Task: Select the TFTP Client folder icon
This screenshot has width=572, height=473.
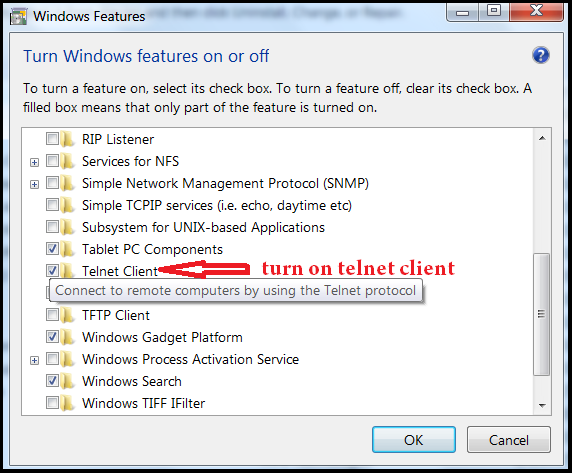Action: coord(67,315)
